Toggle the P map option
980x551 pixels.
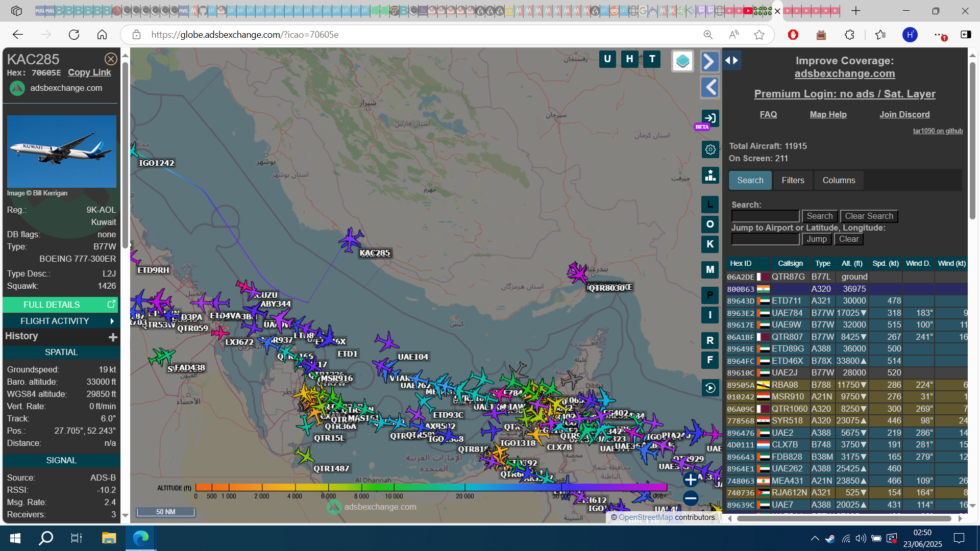coord(710,295)
